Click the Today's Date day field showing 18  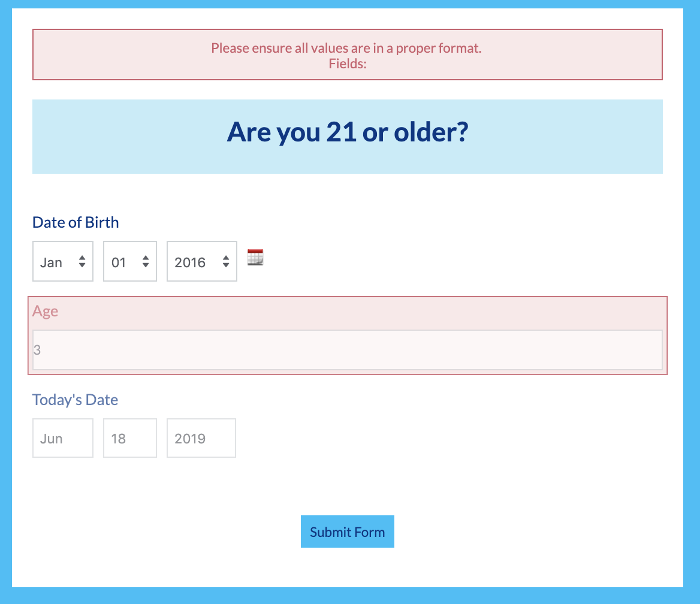tap(129, 438)
